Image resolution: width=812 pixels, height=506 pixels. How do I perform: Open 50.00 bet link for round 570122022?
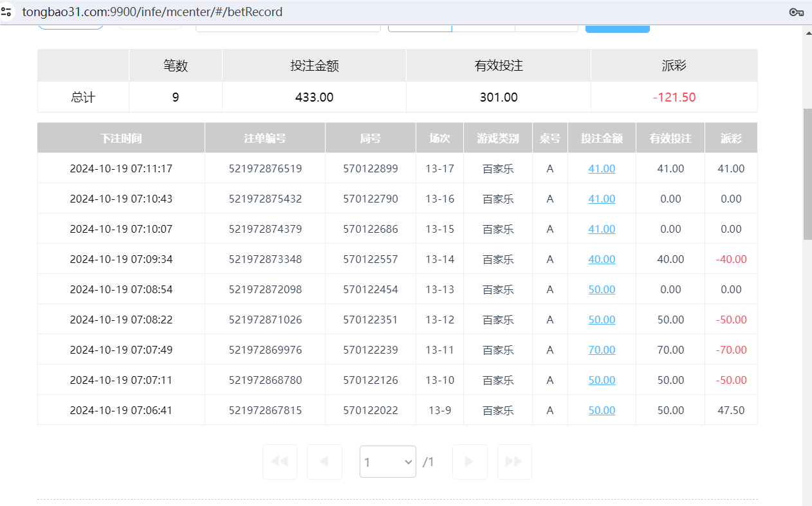click(601, 410)
